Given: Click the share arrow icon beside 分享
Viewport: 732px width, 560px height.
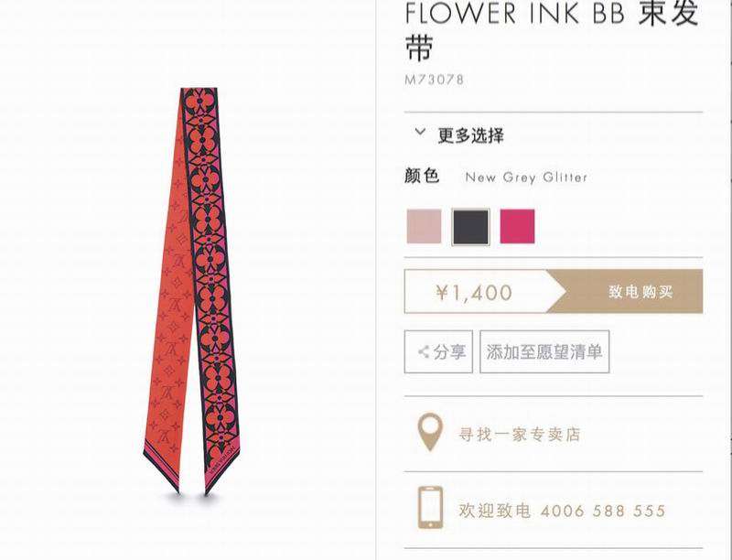Looking at the screenshot, I should click(x=424, y=352).
